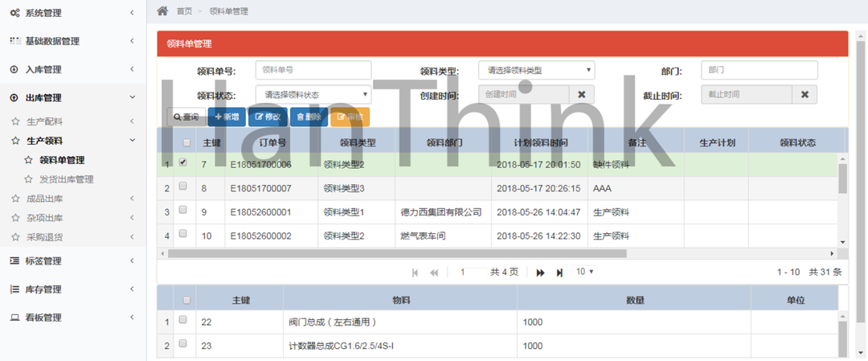The height and width of the screenshot is (361, 868).
Task: Change the page size dropdown showing 10
Action: click(x=585, y=272)
